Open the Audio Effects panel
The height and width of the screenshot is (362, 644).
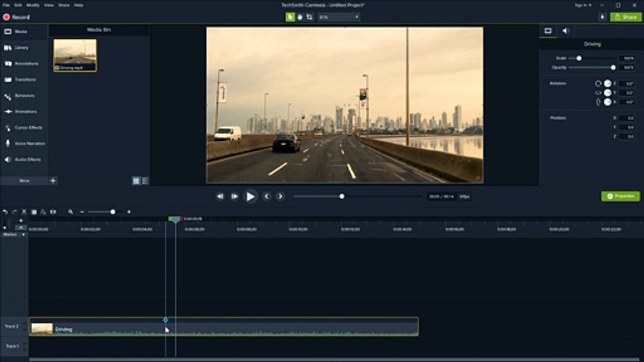(x=24, y=159)
